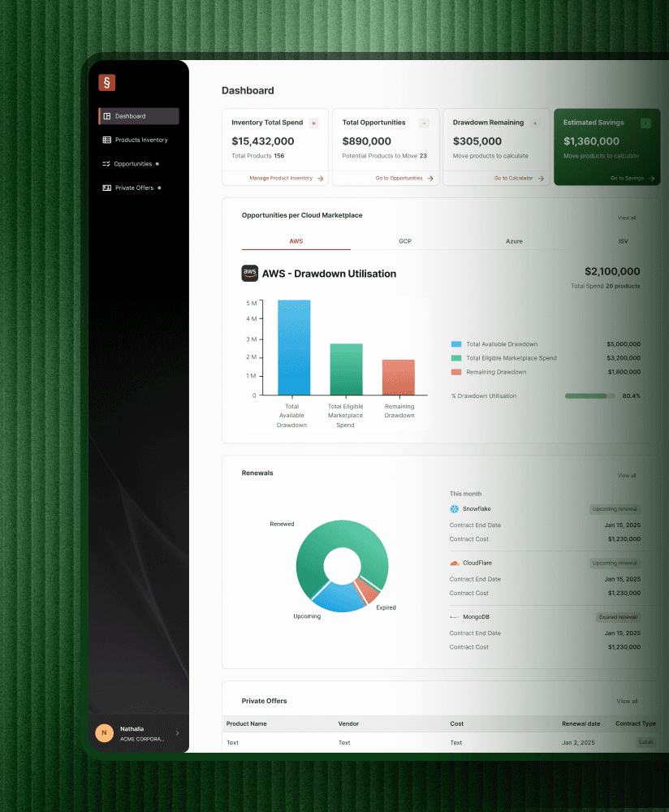Open the Drawdown Remaining card options
The image size is (669, 812).
click(535, 122)
